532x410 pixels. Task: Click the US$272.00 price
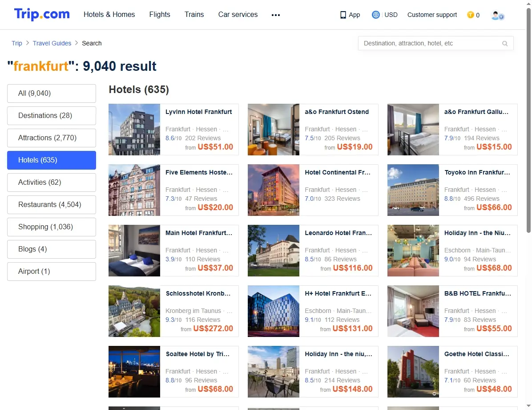(x=213, y=329)
